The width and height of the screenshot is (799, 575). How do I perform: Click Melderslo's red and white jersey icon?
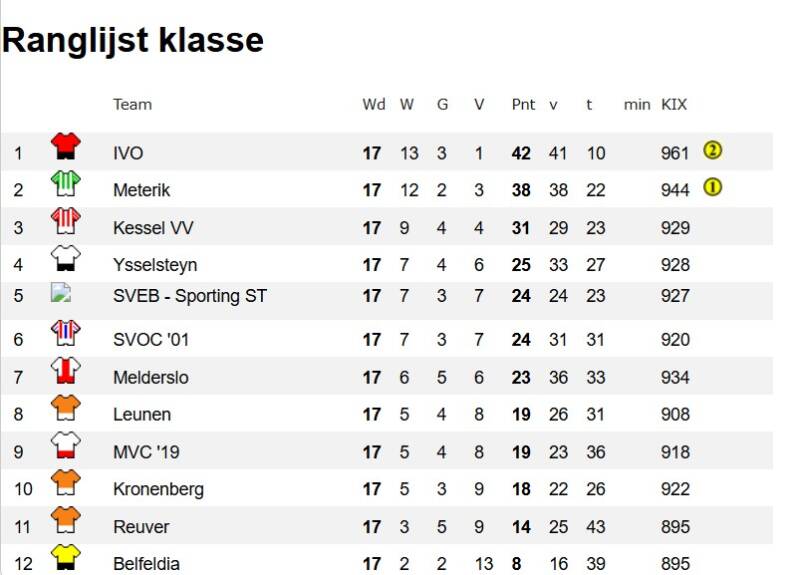click(66, 371)
